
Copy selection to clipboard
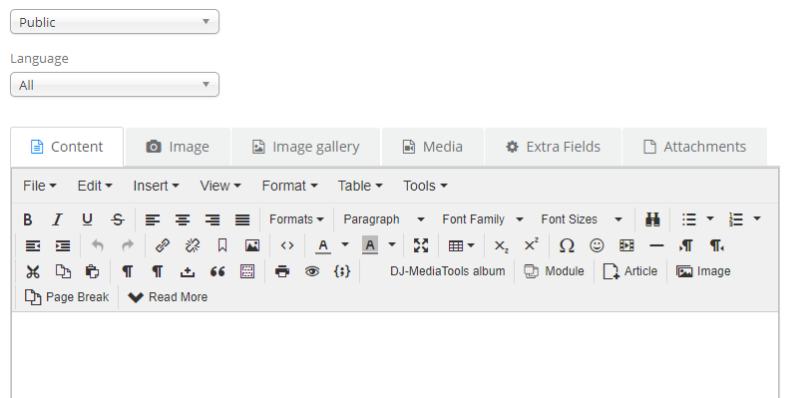[x=63, y=271]
